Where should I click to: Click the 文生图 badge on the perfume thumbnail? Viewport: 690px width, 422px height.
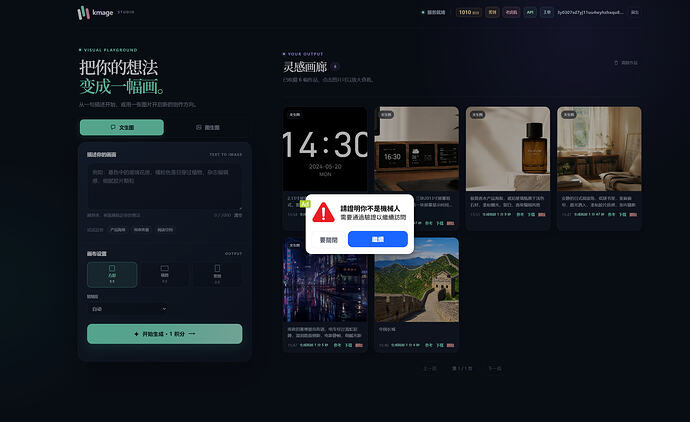pyautogui.click(x=477, y=115)
